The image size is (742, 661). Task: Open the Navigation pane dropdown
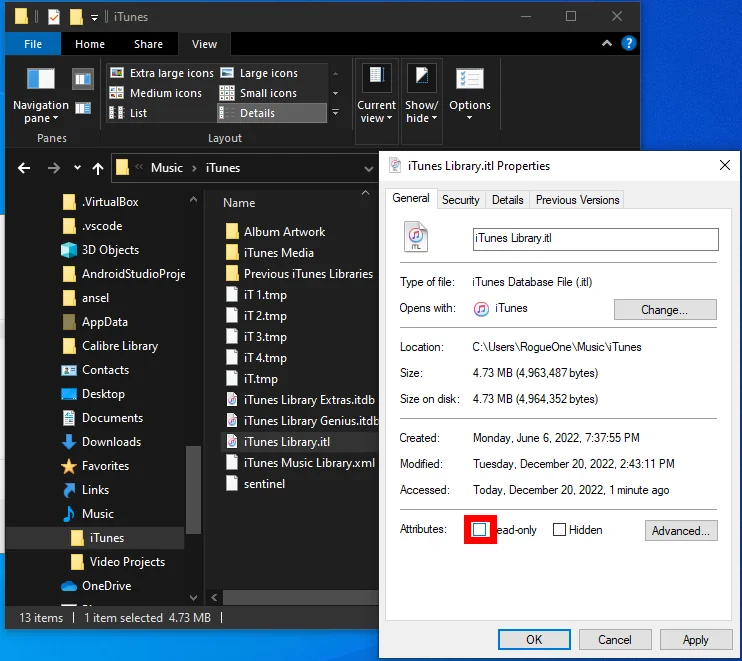(x=41, y=97)
